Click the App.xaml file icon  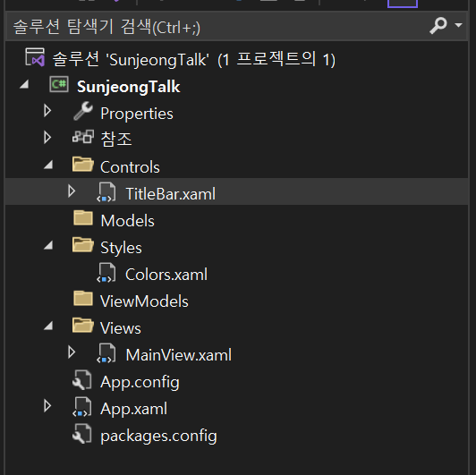(x=82, y=407)
